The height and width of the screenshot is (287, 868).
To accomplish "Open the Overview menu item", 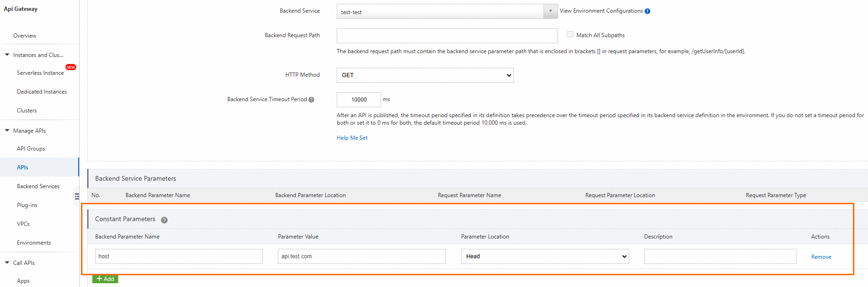I will pos(24,36).
